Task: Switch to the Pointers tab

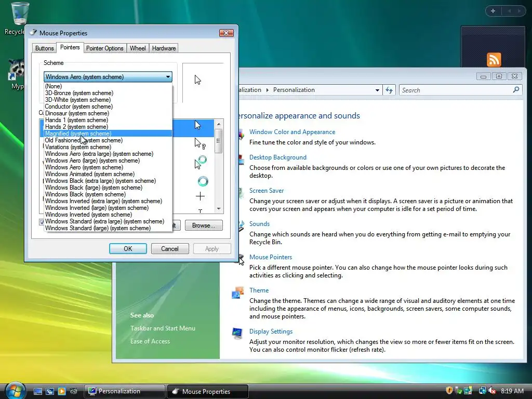Action: coord(70,47)
